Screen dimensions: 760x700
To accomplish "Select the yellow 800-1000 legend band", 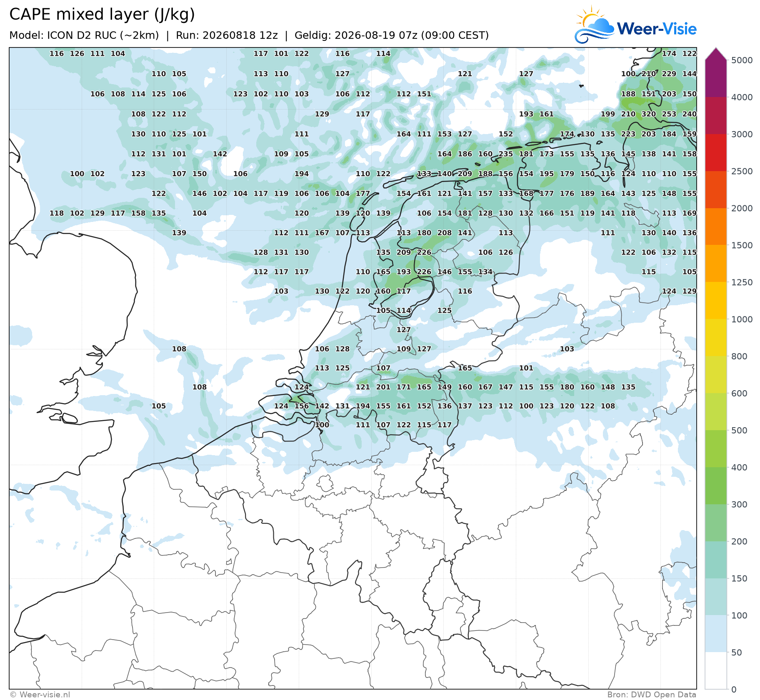I will click(x=716, y=338).
